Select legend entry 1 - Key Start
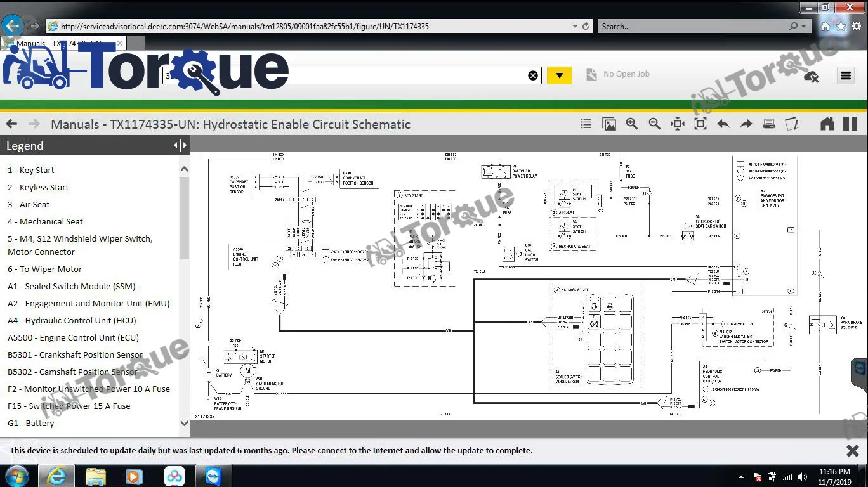 click(30, 170)
